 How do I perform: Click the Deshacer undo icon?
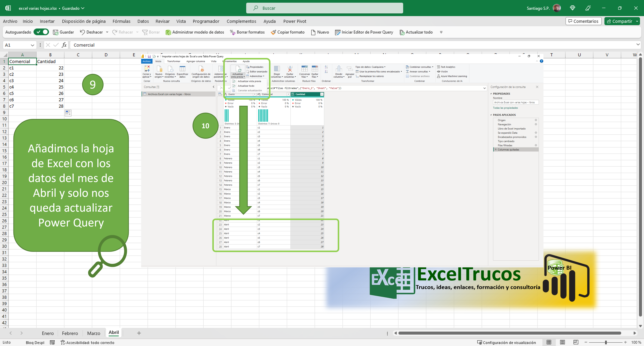click(x=82, y=32)
